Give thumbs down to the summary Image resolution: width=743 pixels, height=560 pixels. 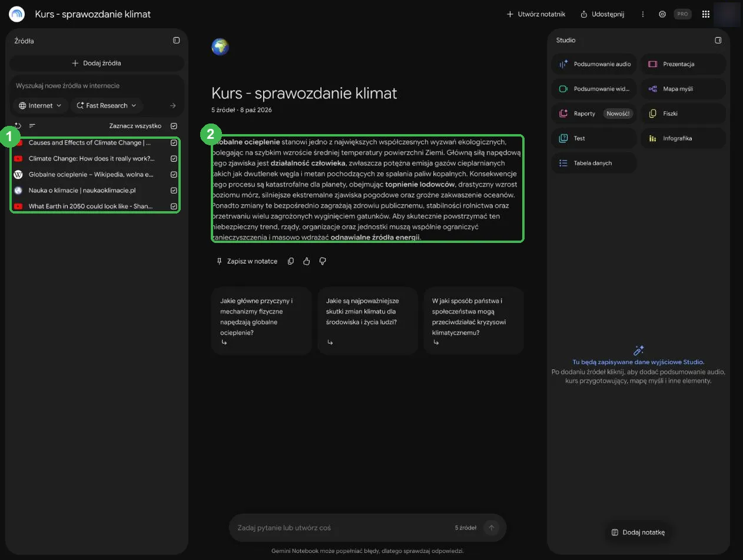(323, 261)
